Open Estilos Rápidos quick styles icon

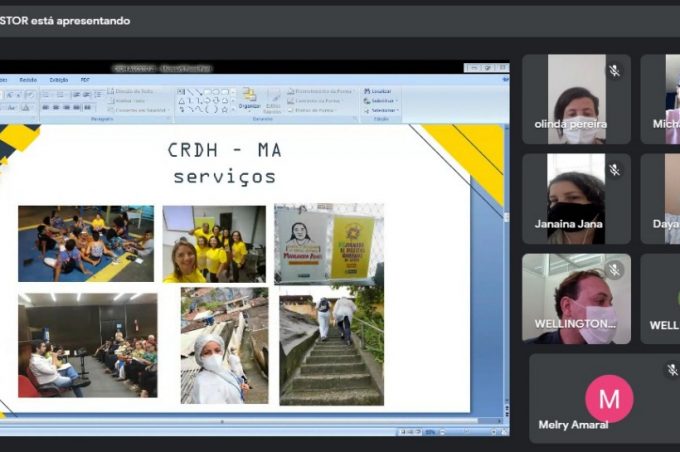pos(273,100)
